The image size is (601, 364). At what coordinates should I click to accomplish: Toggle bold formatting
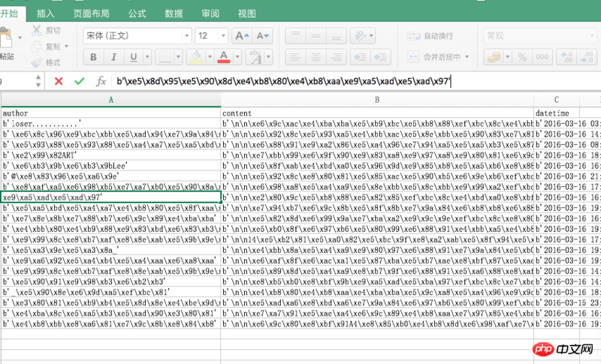click(93, 57)
